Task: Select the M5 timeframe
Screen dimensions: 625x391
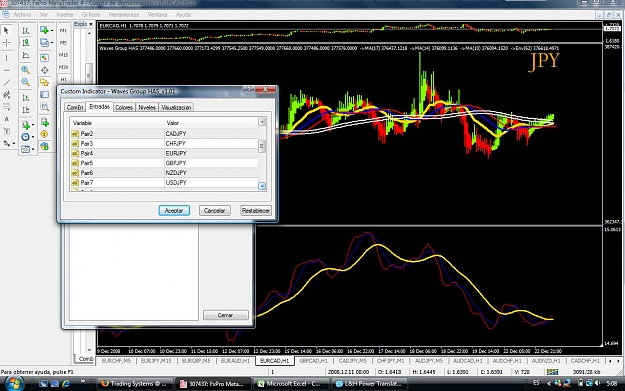Action: coord(63,43)
